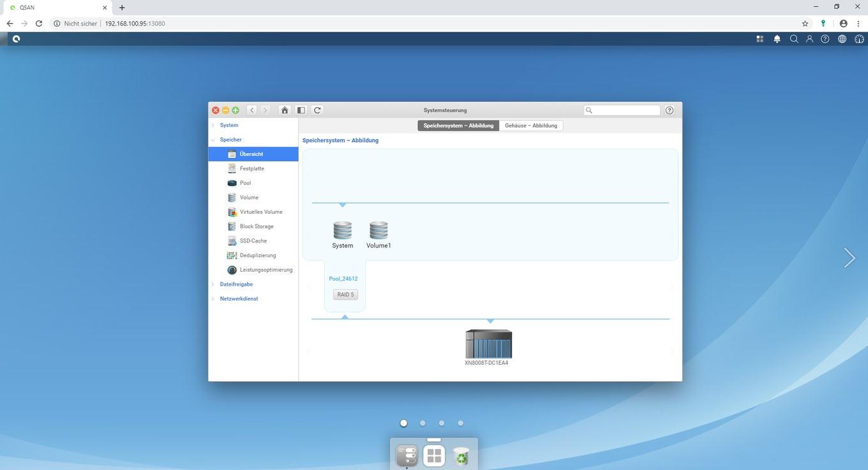The image size is (868, 470).
Task: Reload the browser page
Action: [39, 24]
